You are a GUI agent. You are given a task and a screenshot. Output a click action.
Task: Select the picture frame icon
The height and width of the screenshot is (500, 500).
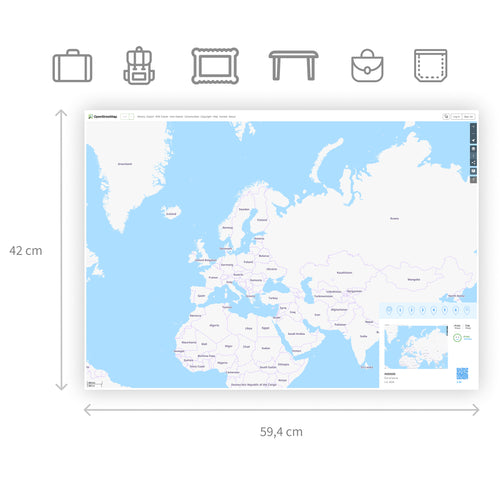(215, 66)
